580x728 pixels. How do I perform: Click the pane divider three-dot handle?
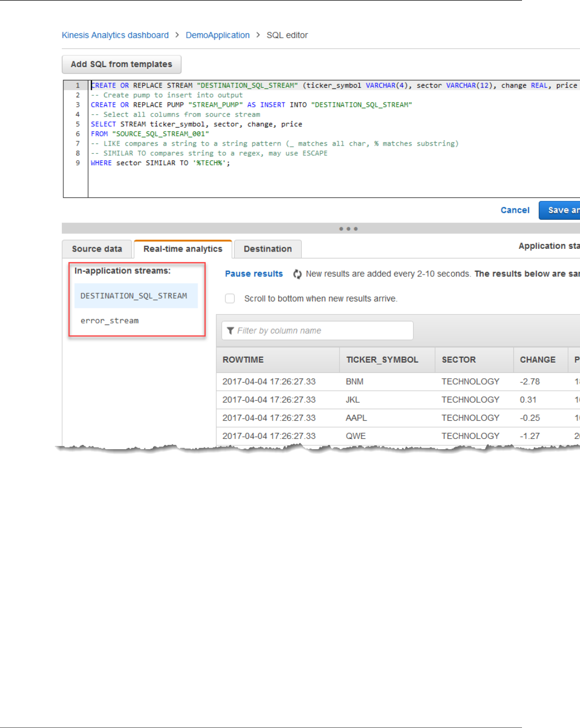pyautogui.click(x=348, y=229)
